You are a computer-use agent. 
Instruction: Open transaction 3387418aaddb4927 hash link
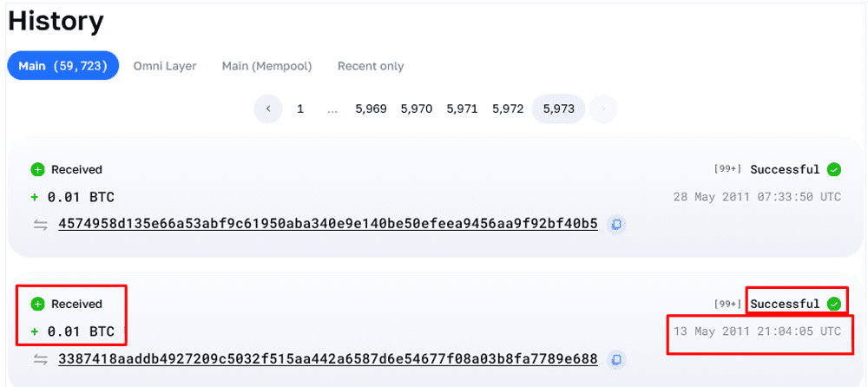(328, 358)
